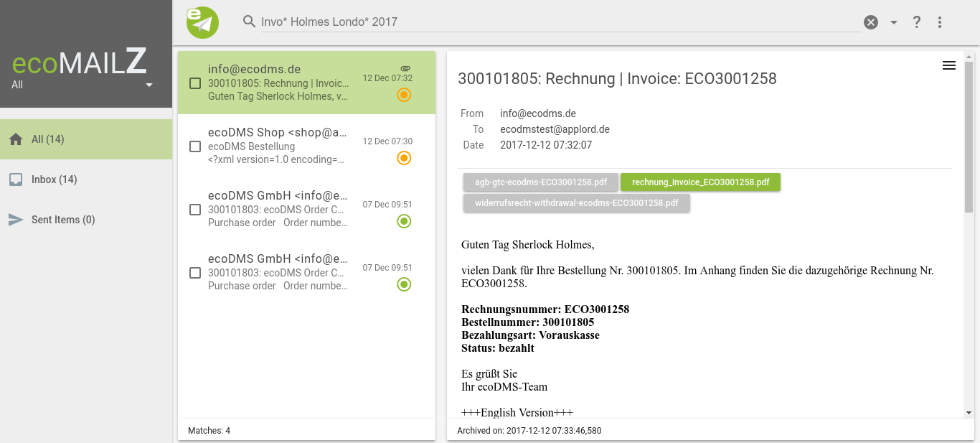Viewport: 980px width, 443px height.
Task: Click sender address info@ecodms.de in header
Action: pos(538,113)
